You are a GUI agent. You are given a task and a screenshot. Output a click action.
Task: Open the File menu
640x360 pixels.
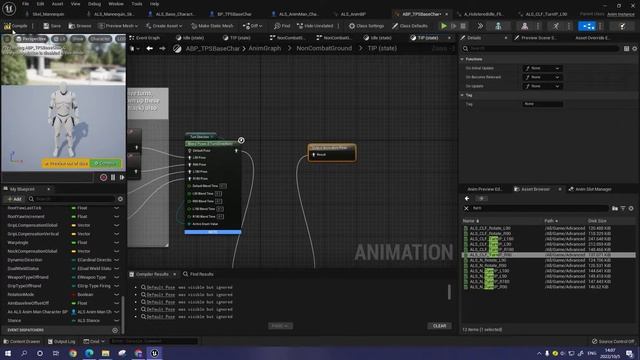[25, 4]
